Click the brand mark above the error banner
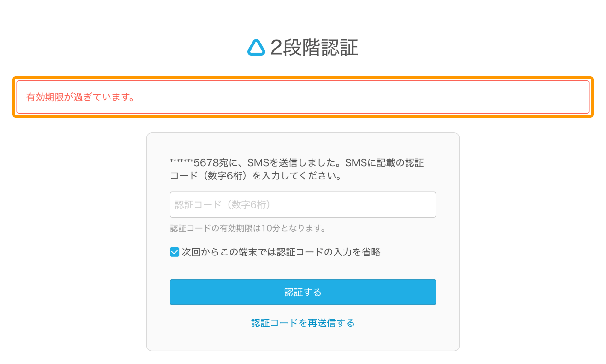 click(x=256, y=47)
